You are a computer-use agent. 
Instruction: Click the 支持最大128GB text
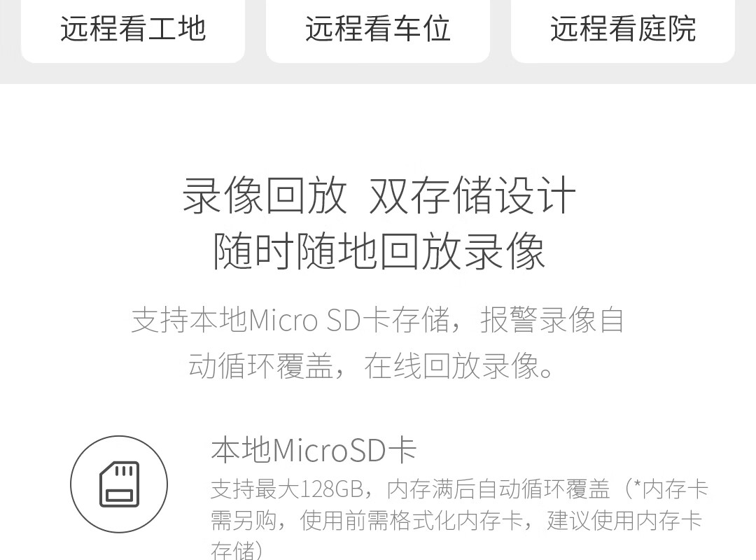pos(287,489)
